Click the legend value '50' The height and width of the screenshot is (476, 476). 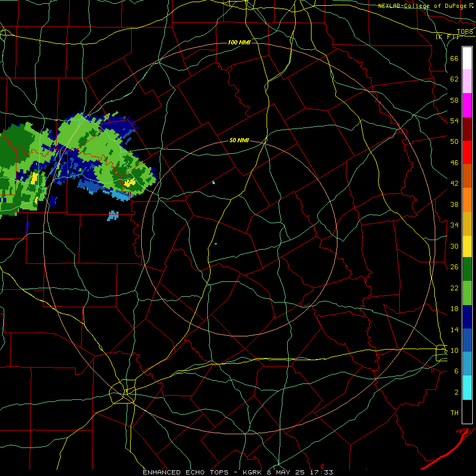coord(454,142)
